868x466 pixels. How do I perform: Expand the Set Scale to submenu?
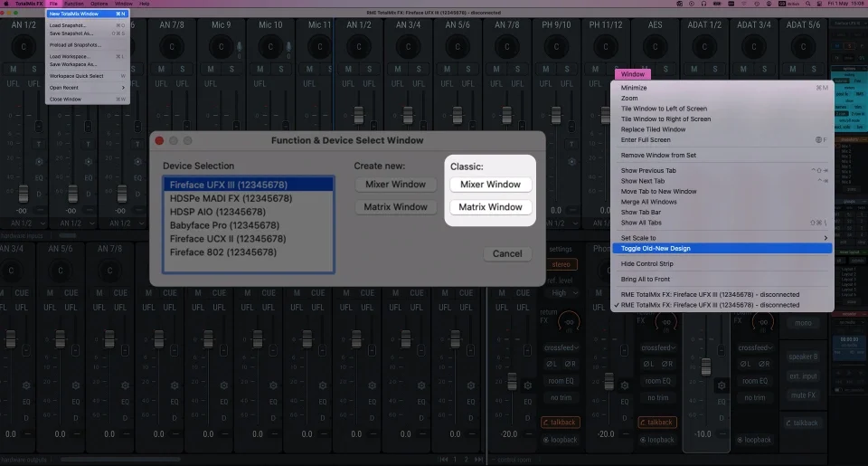[x=722, y=238]
